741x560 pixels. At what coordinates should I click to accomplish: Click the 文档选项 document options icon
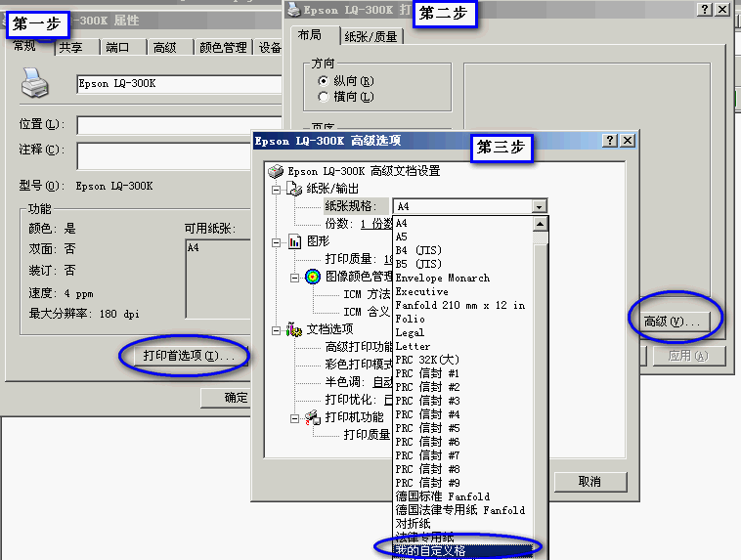(x=294, y=329)
